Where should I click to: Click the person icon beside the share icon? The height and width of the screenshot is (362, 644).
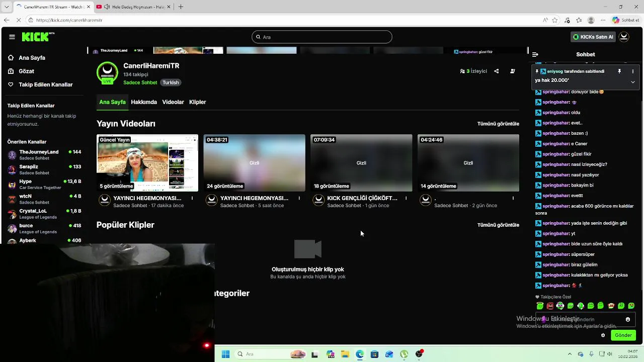pos(512,71)
